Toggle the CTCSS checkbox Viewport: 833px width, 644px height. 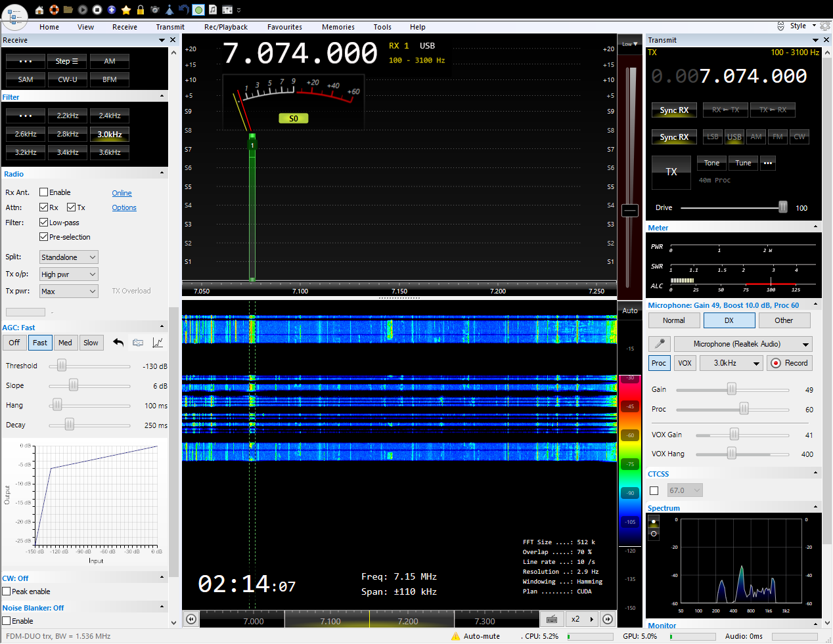coord(654,490)
